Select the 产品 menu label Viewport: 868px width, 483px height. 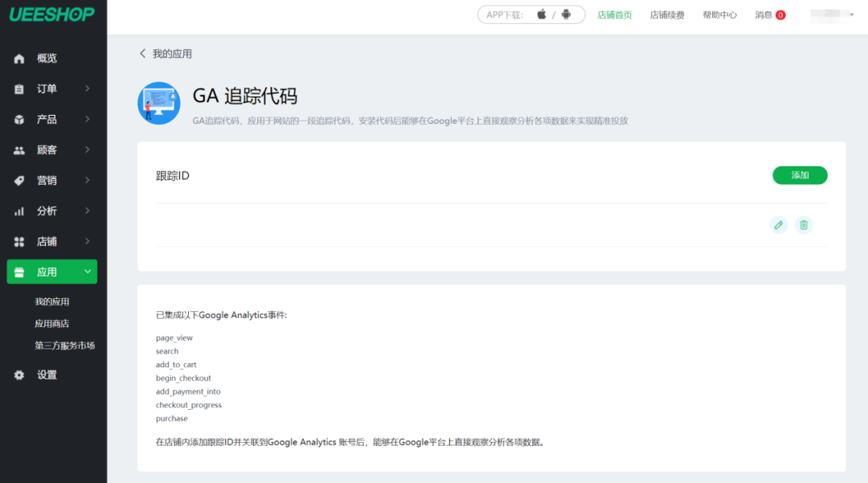[47, 120]
